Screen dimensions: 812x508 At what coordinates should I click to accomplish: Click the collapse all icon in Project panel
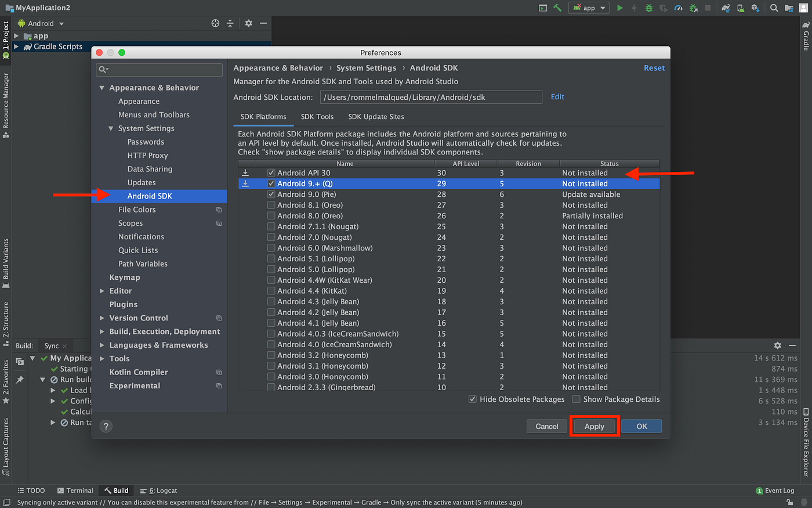(230, 23)
